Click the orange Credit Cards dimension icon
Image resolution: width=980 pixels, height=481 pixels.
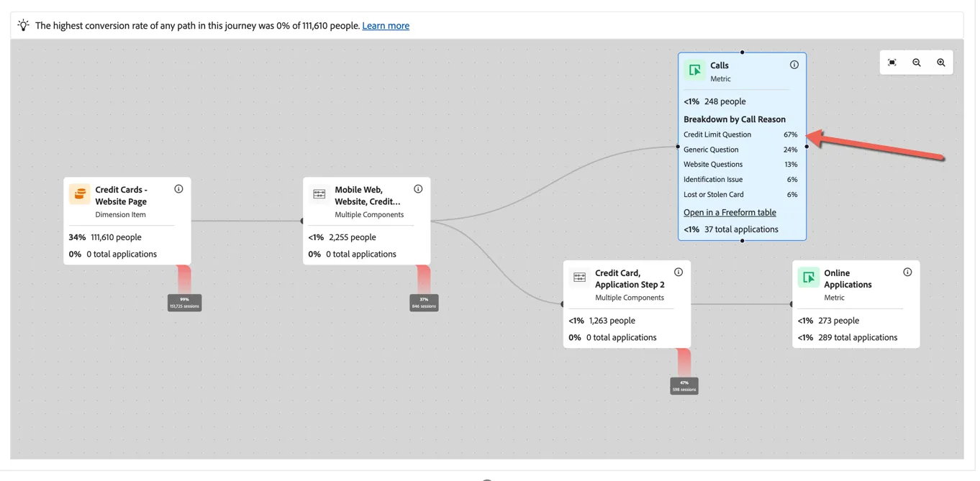(x=80, y=194)
